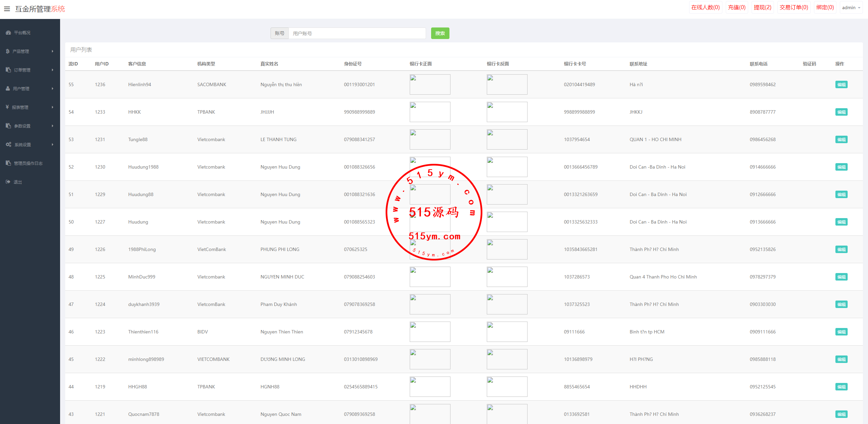Click the 用户账号 search input field
Image resolution: width=868 pixels, height=424 pixels.
[x=356, y=33]
